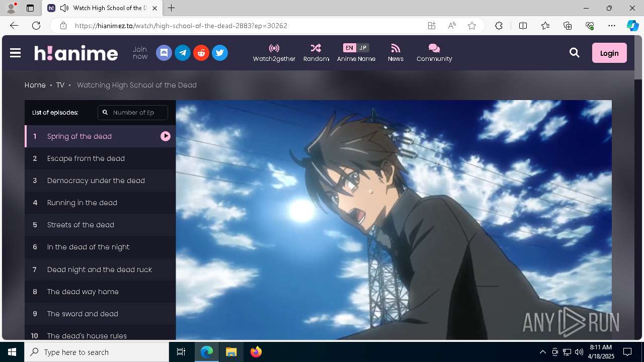Launch Firefox from taskbar
The width and height of the screenshot is (644, 362).
[x=256, y=352]
